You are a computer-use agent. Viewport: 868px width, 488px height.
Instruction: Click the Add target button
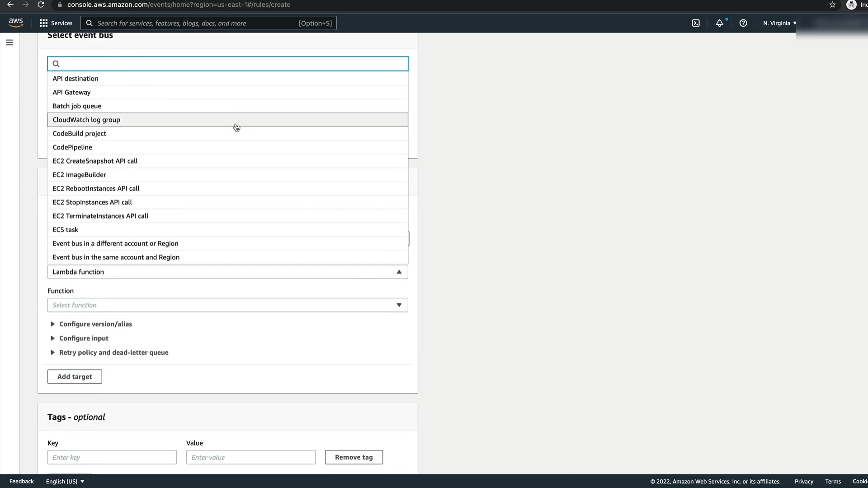pos(75,376)
